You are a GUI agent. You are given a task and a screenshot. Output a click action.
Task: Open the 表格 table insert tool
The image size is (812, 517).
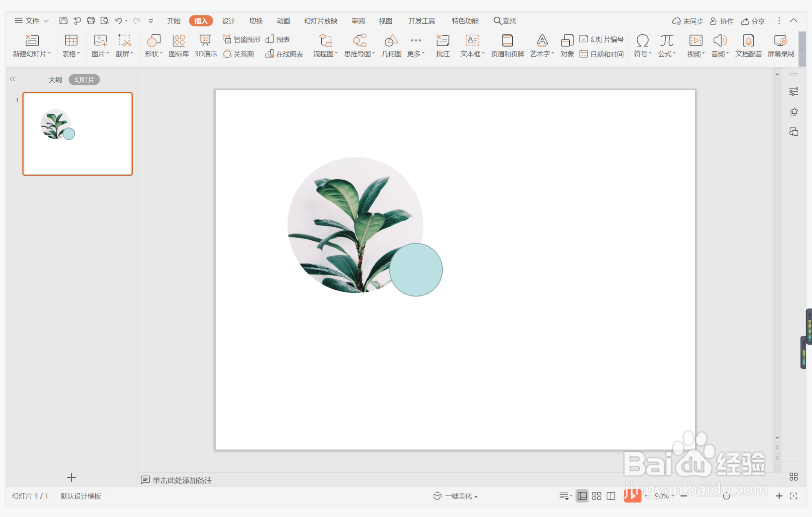71,46
